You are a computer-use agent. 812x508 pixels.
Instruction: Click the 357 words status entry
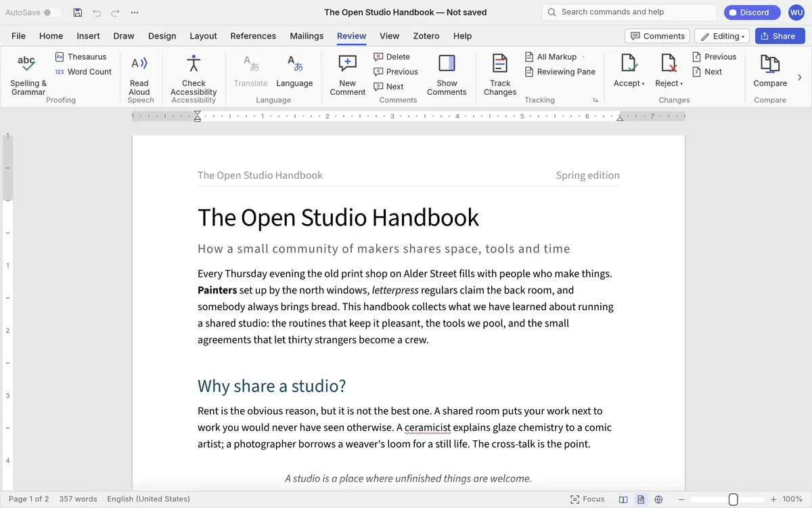tap(78, 499)
